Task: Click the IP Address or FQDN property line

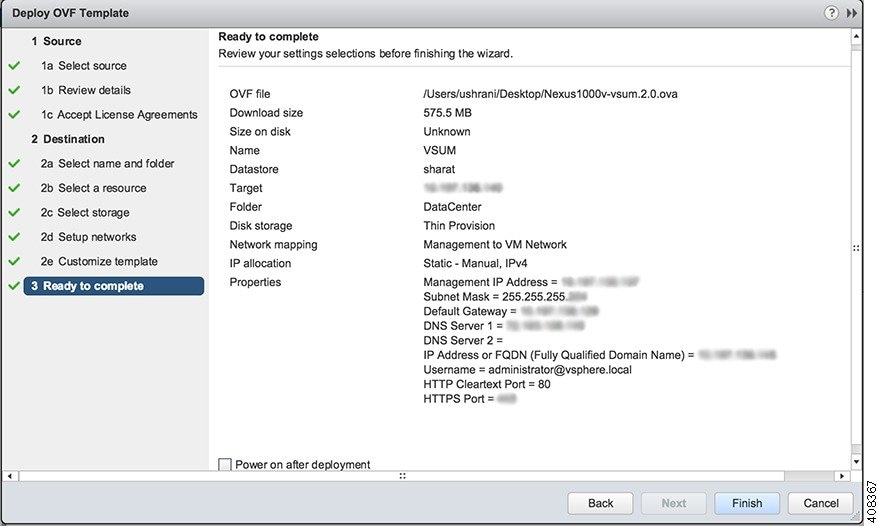Action: 600,355
